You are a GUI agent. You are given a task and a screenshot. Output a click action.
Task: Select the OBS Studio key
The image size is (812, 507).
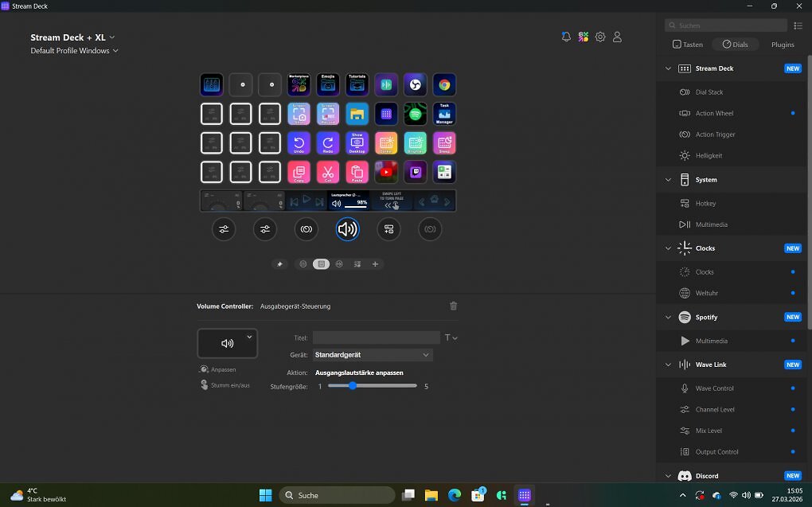(416, 85)
